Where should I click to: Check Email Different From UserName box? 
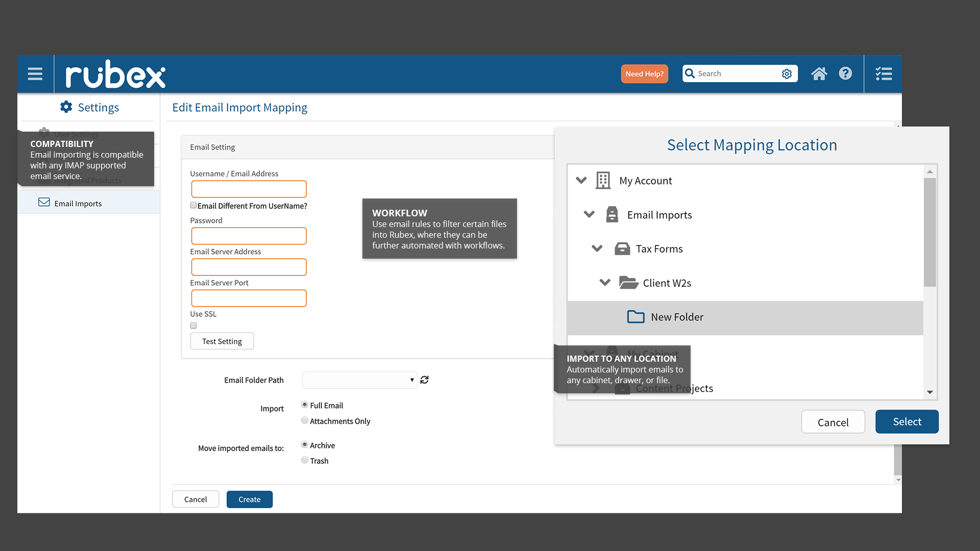tap(193, 205)
